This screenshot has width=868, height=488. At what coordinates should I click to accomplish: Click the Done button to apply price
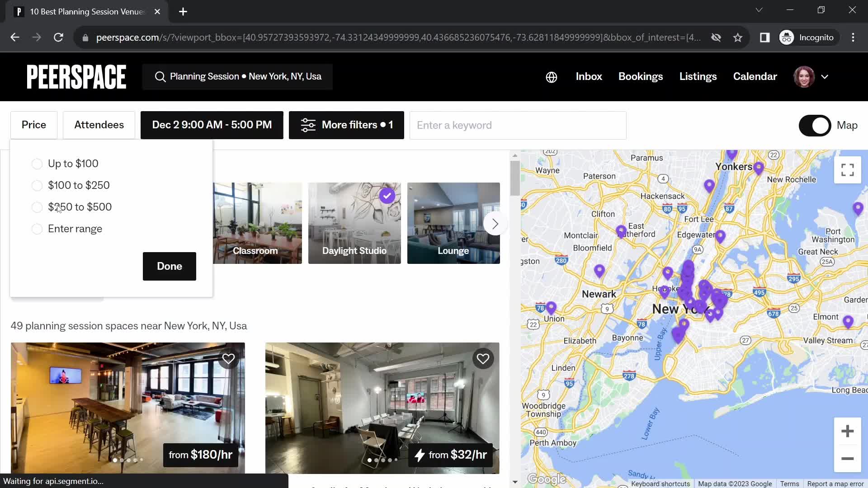pyautogui.click(x=170, y=266)
